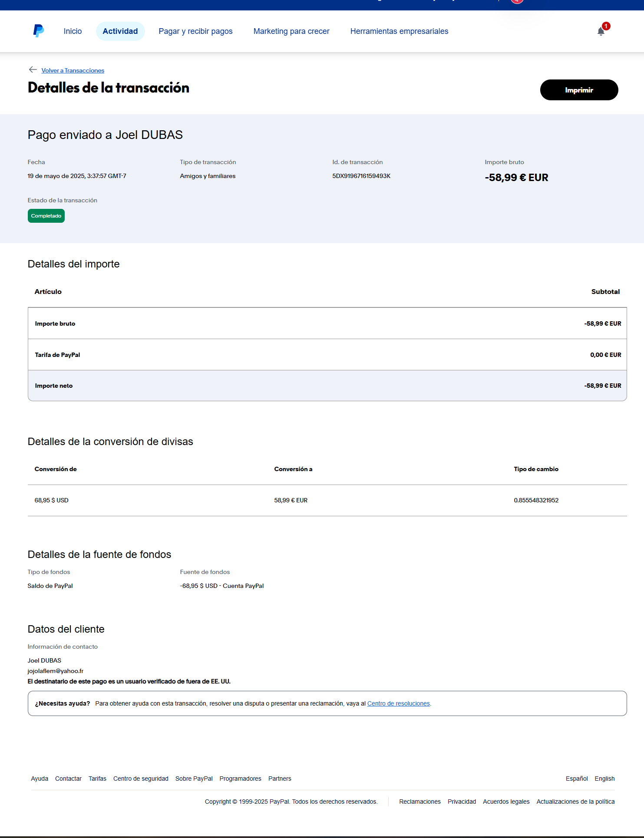Open the Ayuda footer link
The height and width of the screenshot is (838, 644).
click(40, 779)
